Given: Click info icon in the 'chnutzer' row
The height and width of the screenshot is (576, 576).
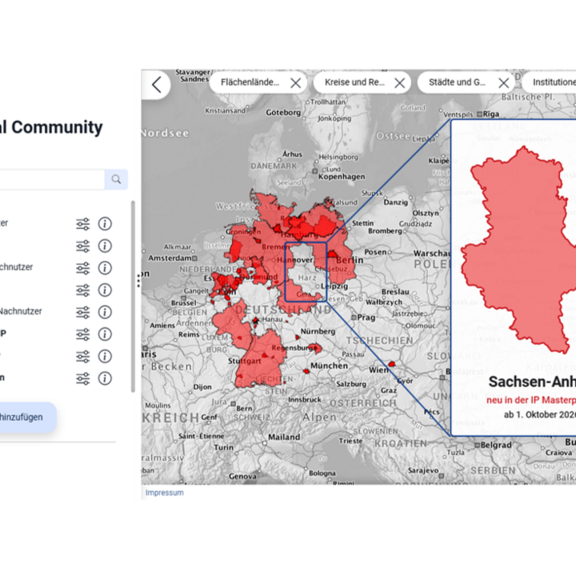Looking at the screenshot, I should (105, 268).
